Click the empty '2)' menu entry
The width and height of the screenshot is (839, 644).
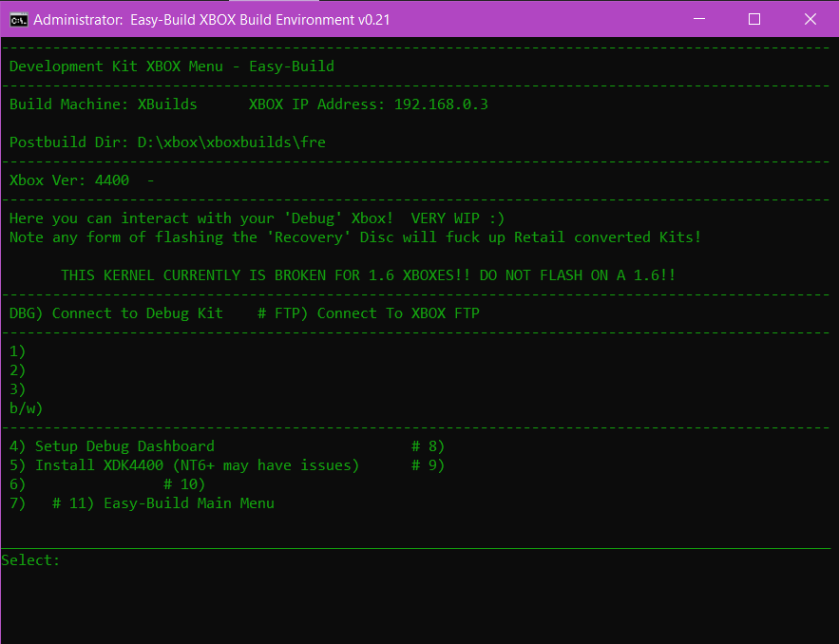click(18, 370)
